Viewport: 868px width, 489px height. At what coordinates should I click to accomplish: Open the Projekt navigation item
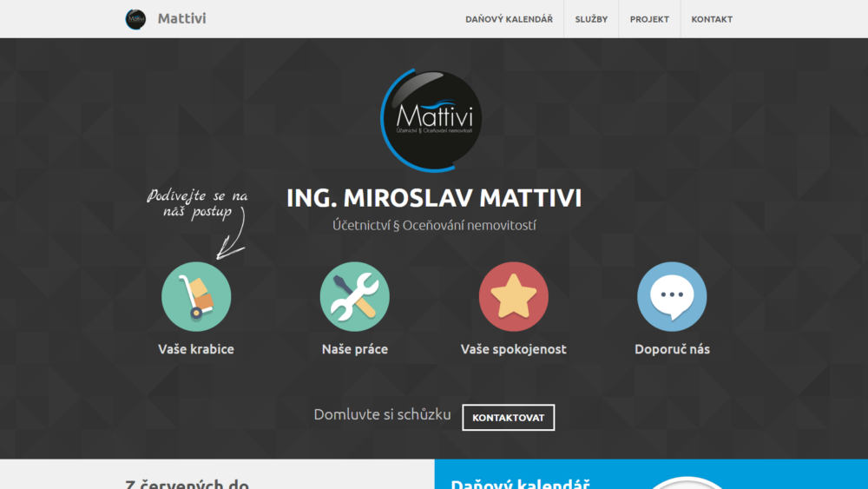649,19
